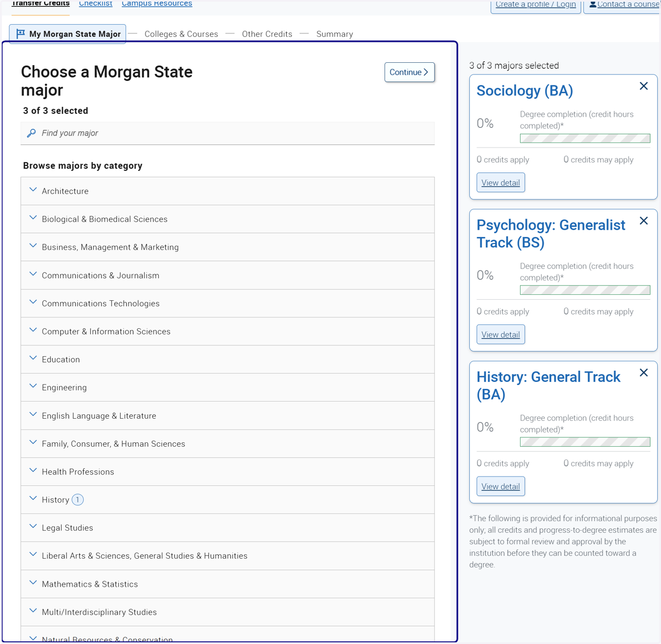Remove Psychology: Generalist Track card
This screenshot has height=644, width=661.
pos(643,221)
